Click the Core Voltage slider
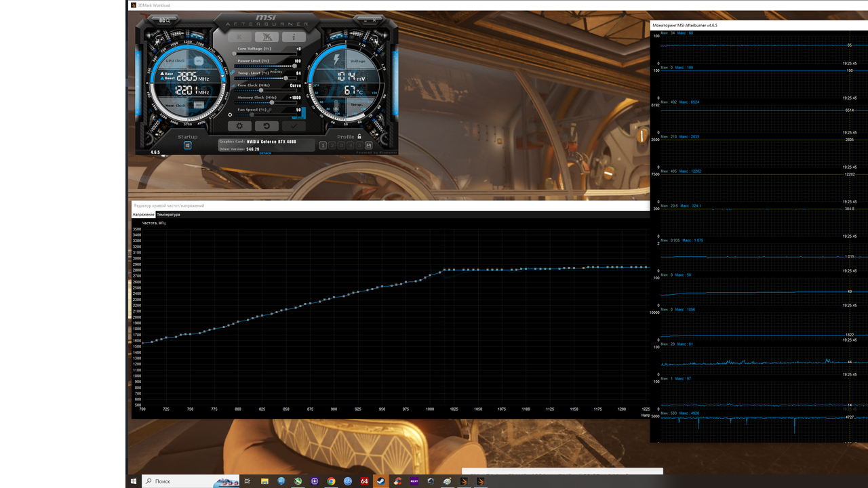Image resolution: width=868 pixels, height=488 pixels. tap(264, 54)
